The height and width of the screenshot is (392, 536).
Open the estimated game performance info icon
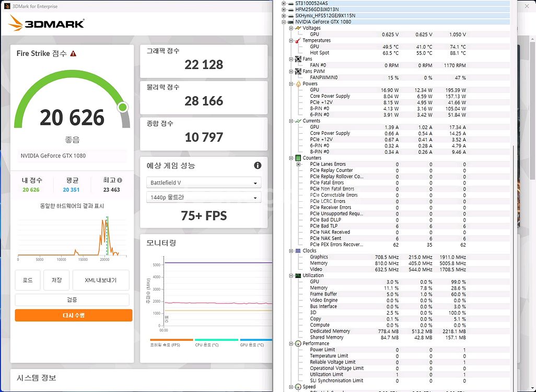coord(258,166)
